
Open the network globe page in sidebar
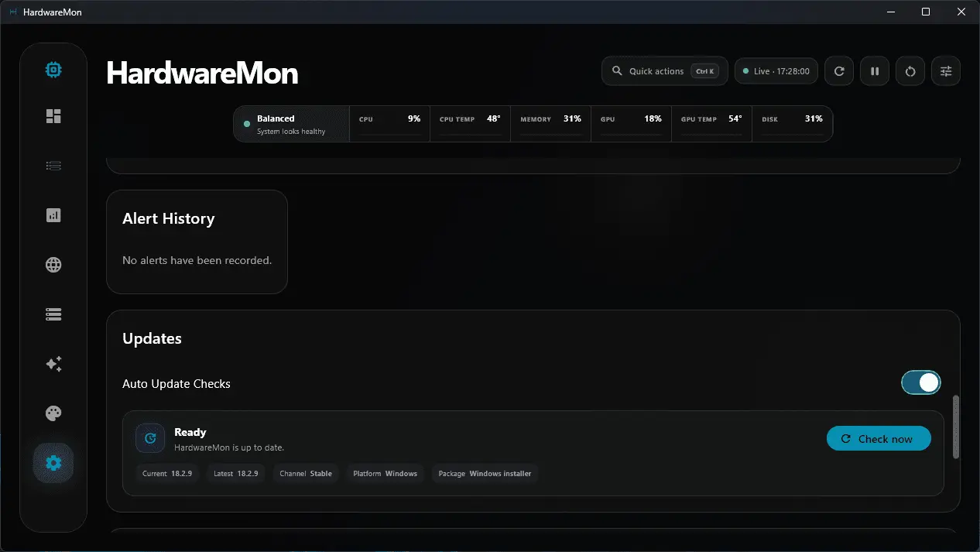53,265
